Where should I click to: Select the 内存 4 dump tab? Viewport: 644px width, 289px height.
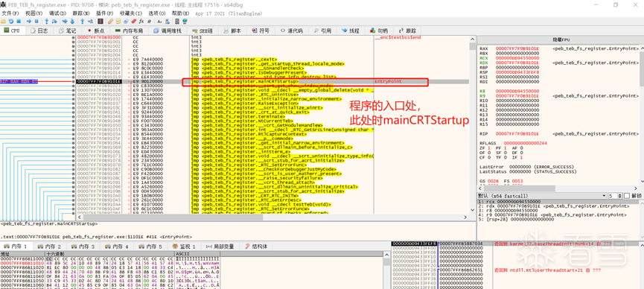[x=118, y=247]
